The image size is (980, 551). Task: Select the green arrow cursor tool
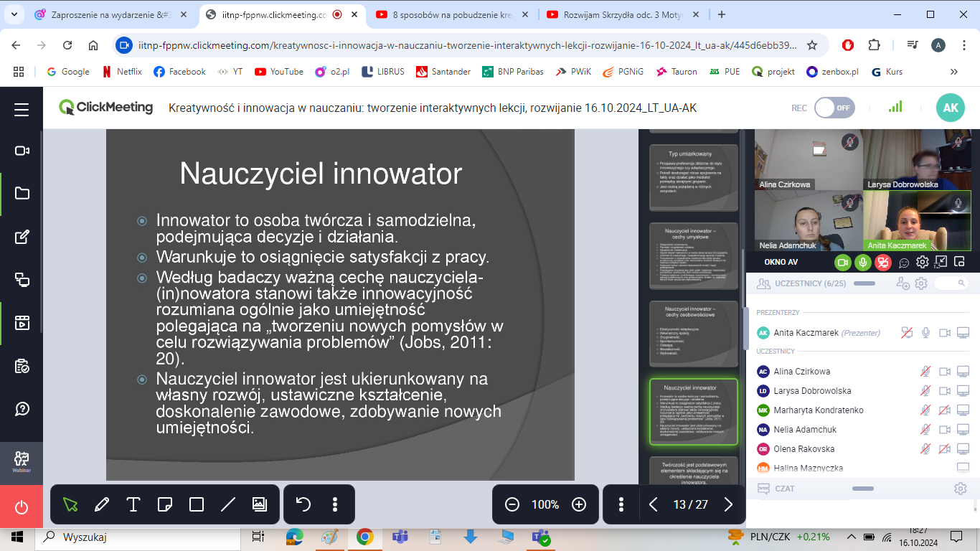(70, 504)
